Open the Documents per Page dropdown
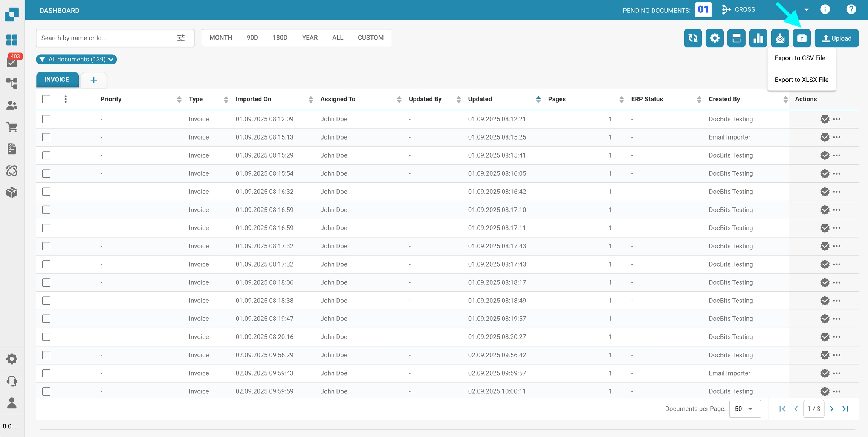The image size is (868, 437). [744, 409]
